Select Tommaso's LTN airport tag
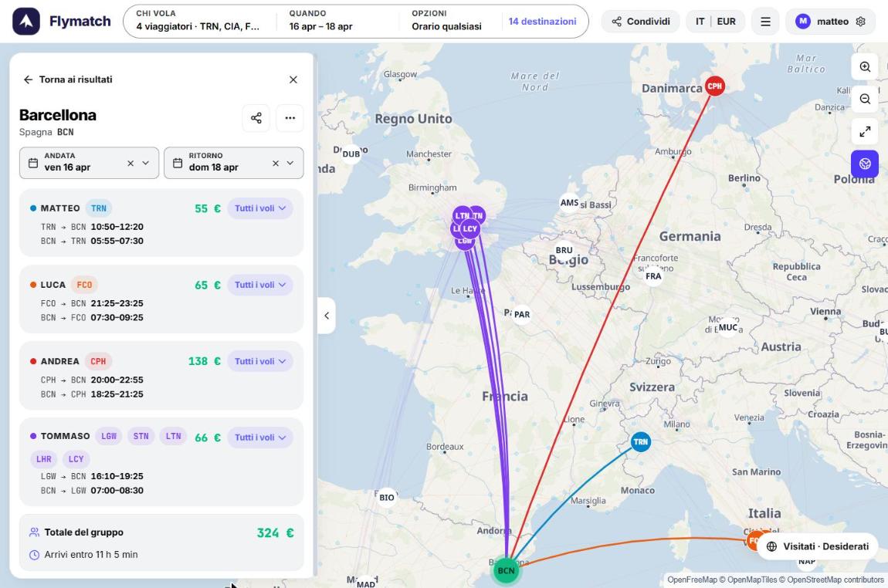Image resolution: width=888 pixels, height=588 pixels. [x=173, y=436]
